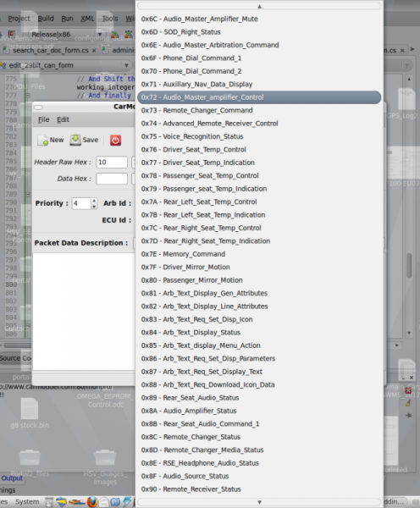Viewport: 420px width, 508px height.
Task: Select 0x75 - Voice_Recognition_Status
Action: [x=259, y=136]
